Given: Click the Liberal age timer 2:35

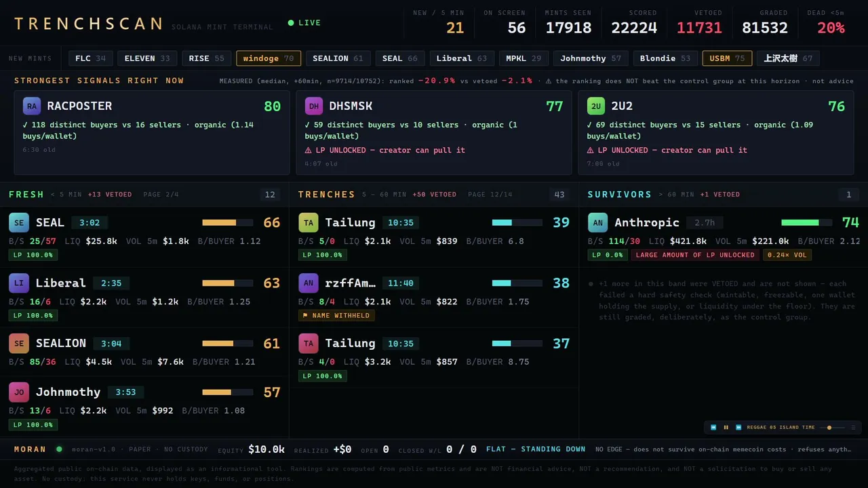Looking at the screenshot, I should [111, 283].
